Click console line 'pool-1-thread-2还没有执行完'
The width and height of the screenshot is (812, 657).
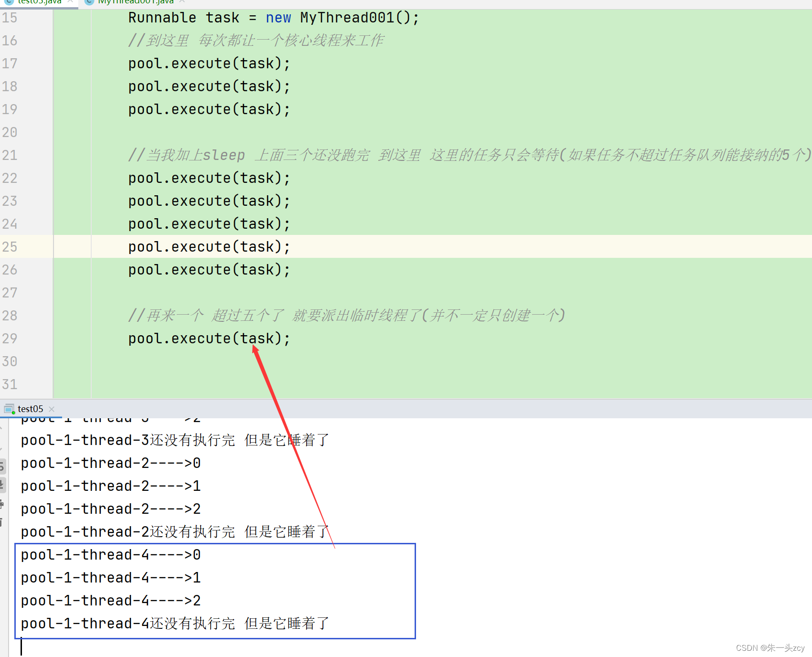tap(175, 532)
